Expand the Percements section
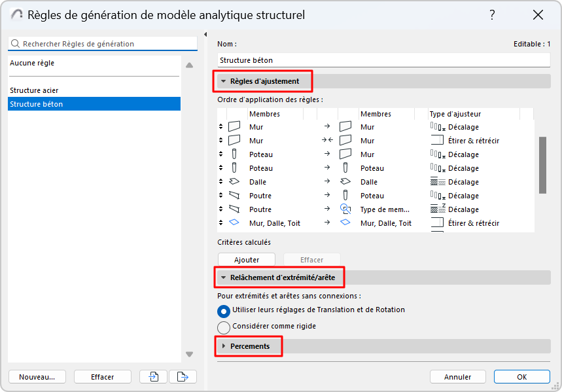This screenshot has height=392, width=562. (224, 346)
